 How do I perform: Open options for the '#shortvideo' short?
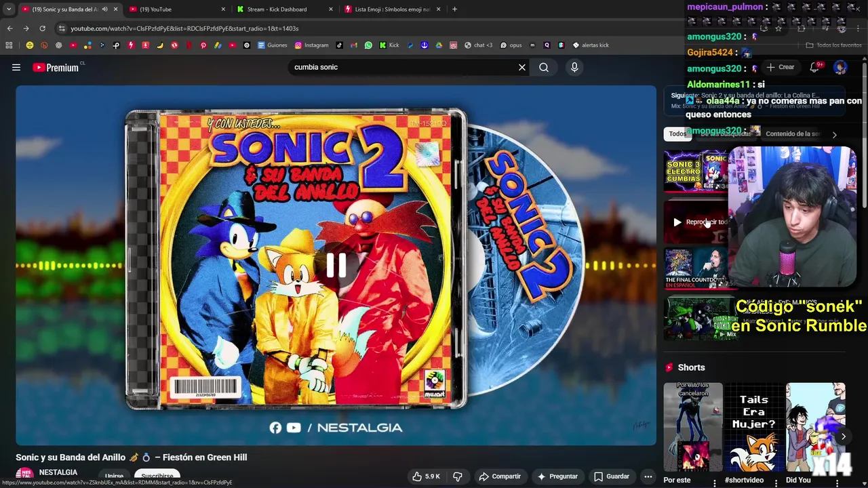pos(775,482)
